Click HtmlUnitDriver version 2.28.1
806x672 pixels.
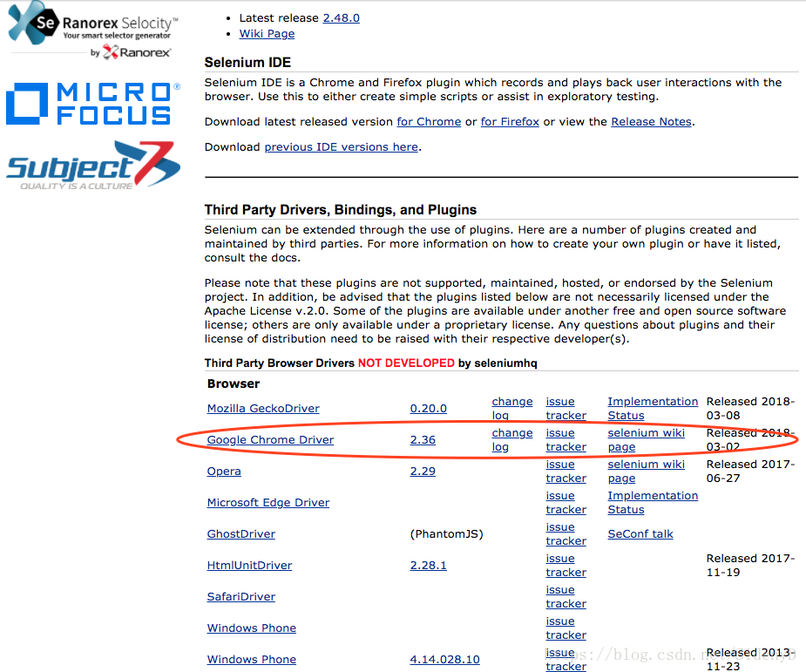pos(428,566)
